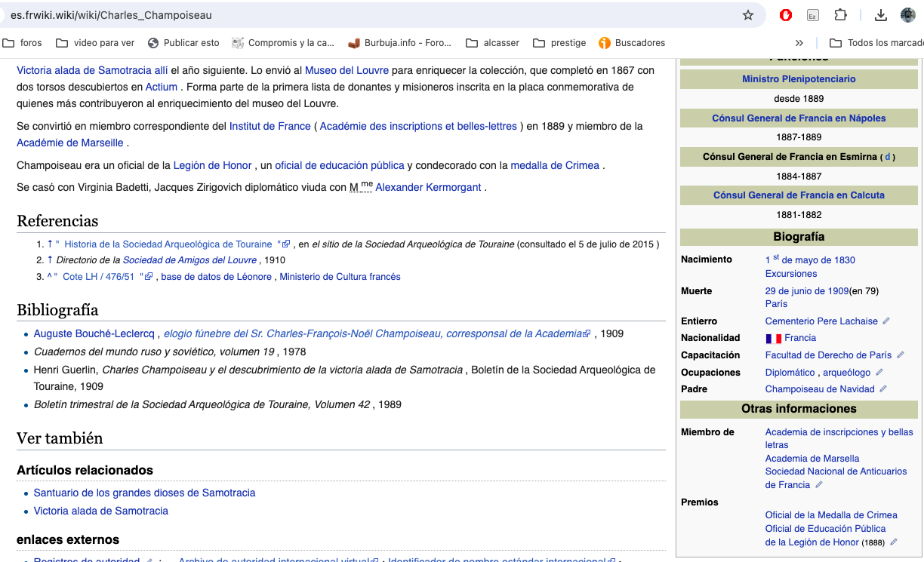This screenshot has width=924, height=562.
Task: Open 'Cónsul General de Francia en Nápoles' link
Action: [x=799, y=118]
